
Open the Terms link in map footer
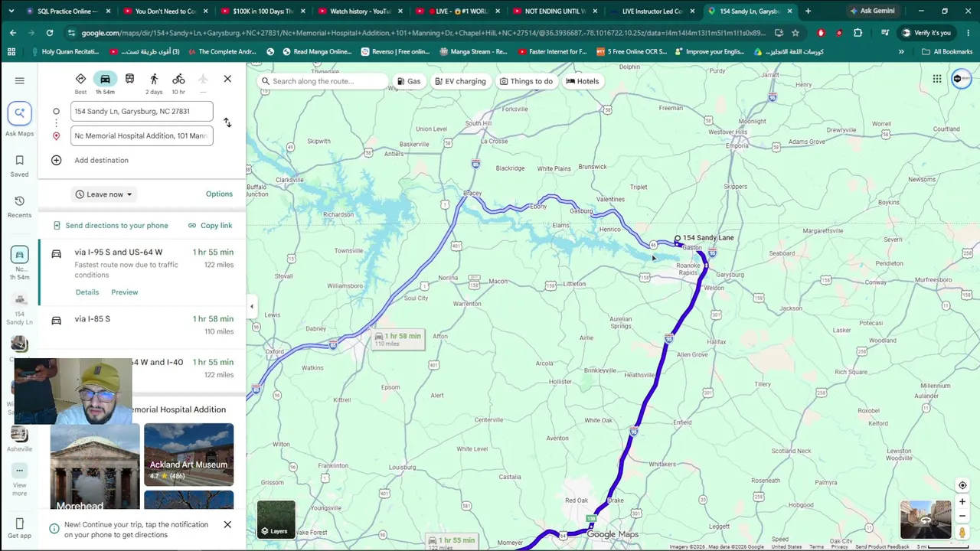(x=816, y=546)
